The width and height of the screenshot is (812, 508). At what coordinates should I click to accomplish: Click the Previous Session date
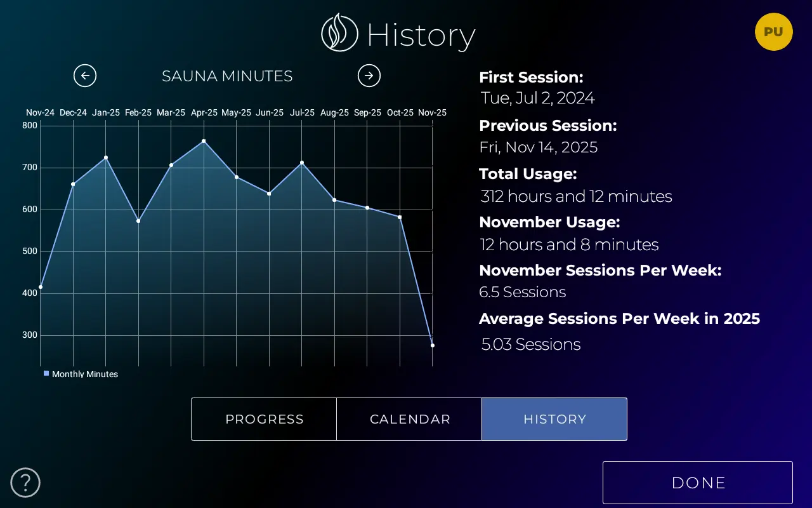(x=538, y=147)
